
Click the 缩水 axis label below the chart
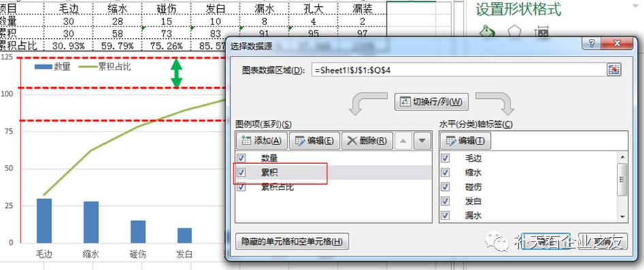[x=91, y=254]
